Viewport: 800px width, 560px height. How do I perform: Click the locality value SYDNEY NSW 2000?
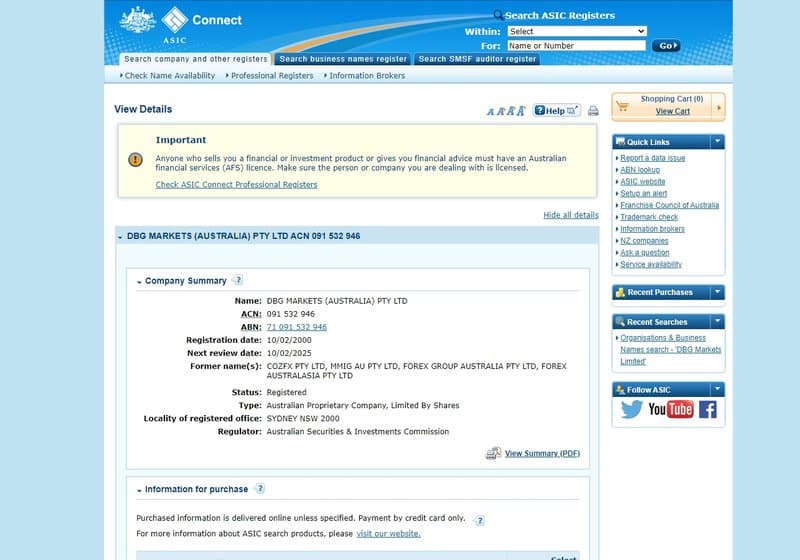pyautogui.click(x=303, y=418)
